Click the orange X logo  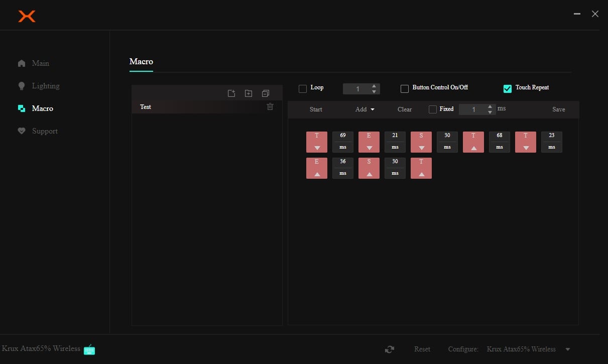tap(27, 16)
